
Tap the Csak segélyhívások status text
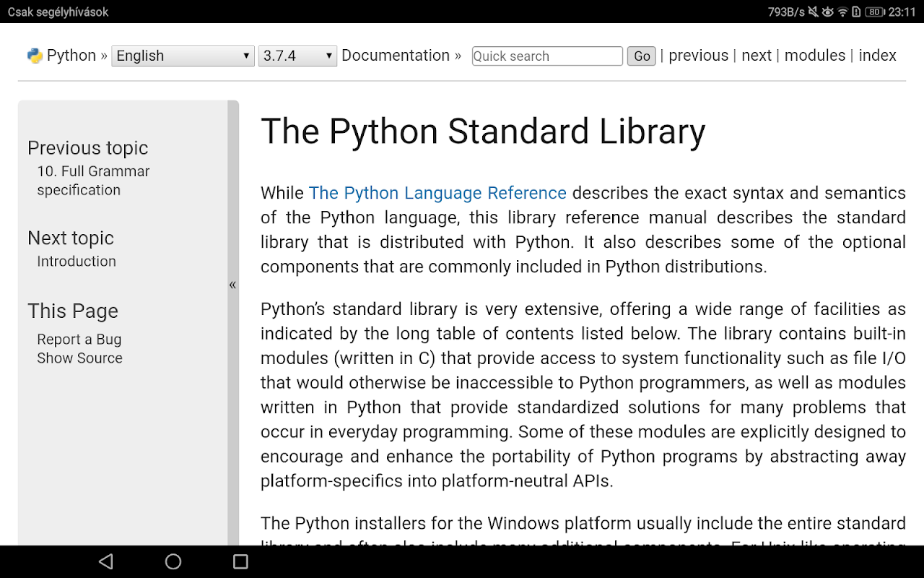[x=58, y=12]
